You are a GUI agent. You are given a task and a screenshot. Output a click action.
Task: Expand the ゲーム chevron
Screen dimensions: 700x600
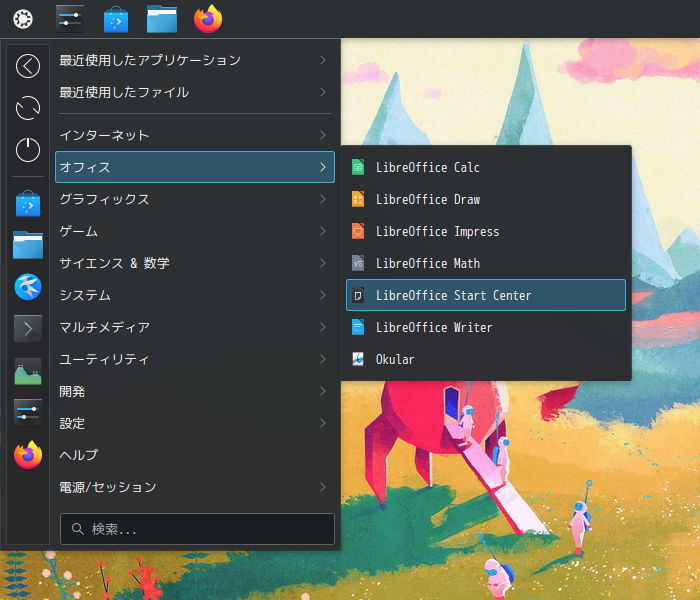[x=323, y=231]
